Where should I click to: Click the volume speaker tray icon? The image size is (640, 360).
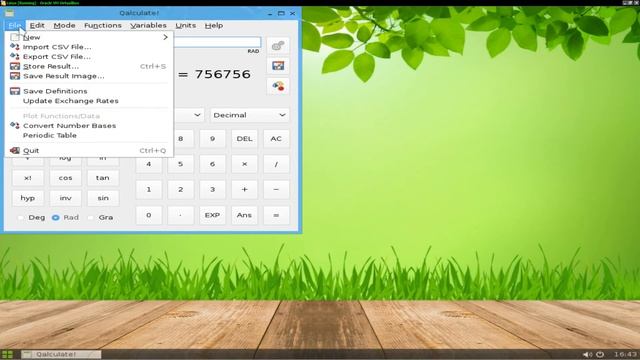[588, 354]
